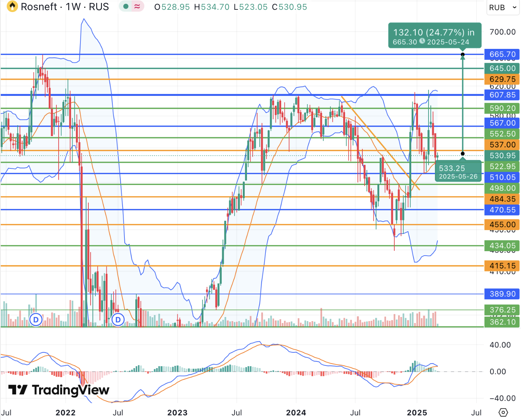521x420 pixels.
Task: Click the close value C530.95
Action: (289, 7)
